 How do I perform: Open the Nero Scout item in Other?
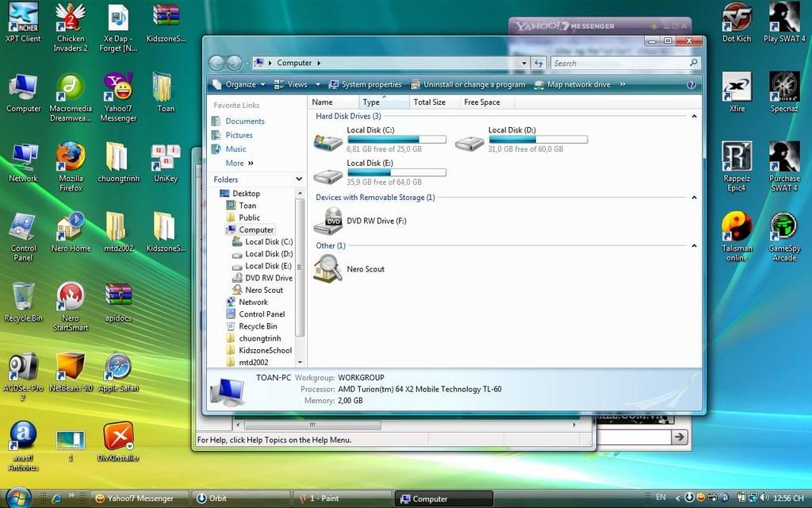pos(350,269)
